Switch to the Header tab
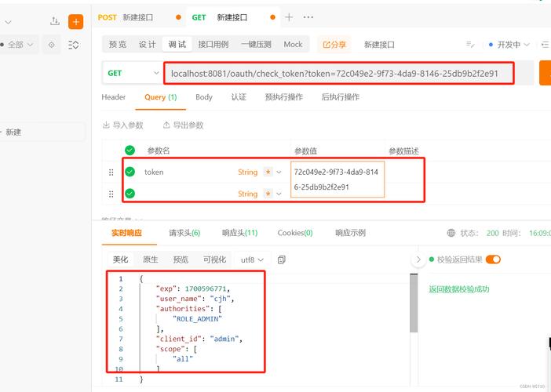 click(x=114, y=97)
